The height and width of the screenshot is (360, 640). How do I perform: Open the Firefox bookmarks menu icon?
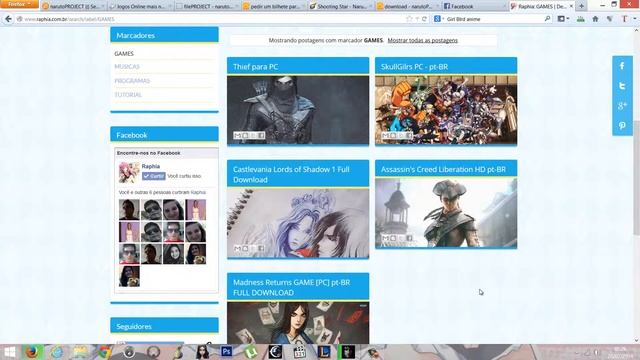(563, 19)
